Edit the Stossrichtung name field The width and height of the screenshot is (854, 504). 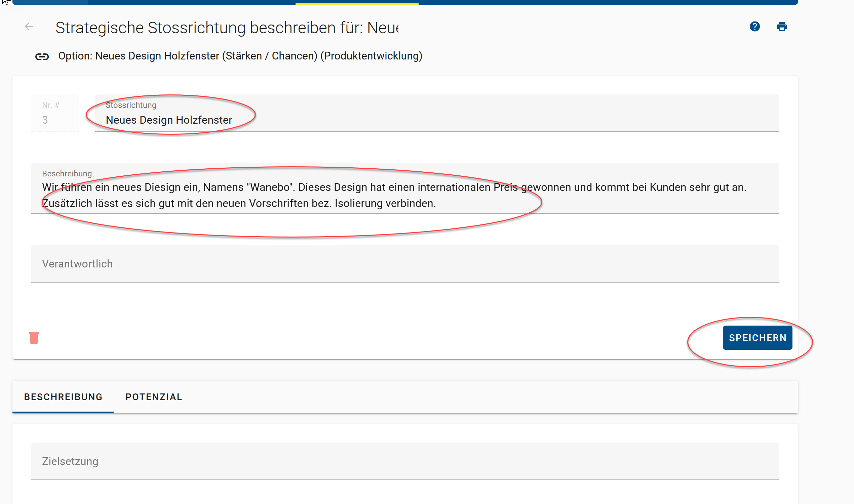click(x=436, y=113)
